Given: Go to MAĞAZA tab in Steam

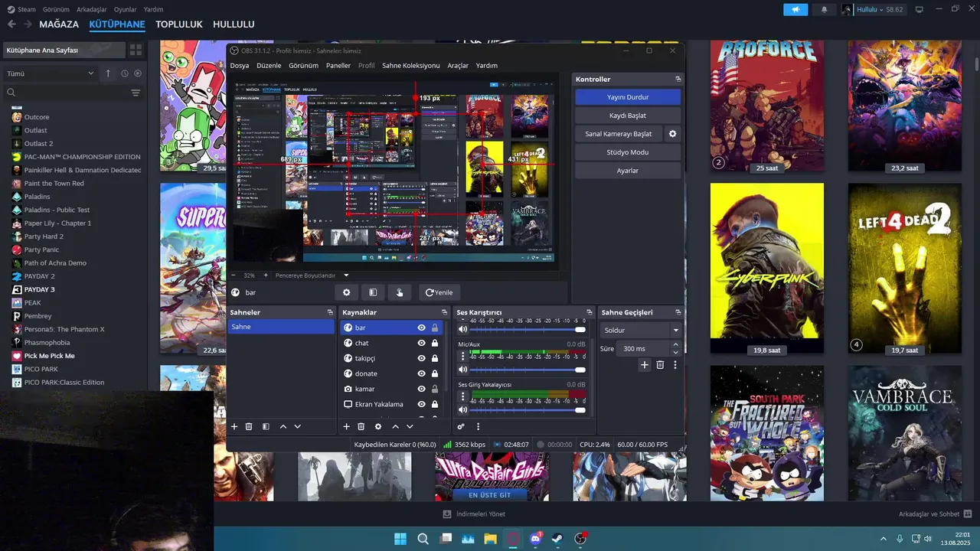Looking at the screenshot, I should 59,24.
